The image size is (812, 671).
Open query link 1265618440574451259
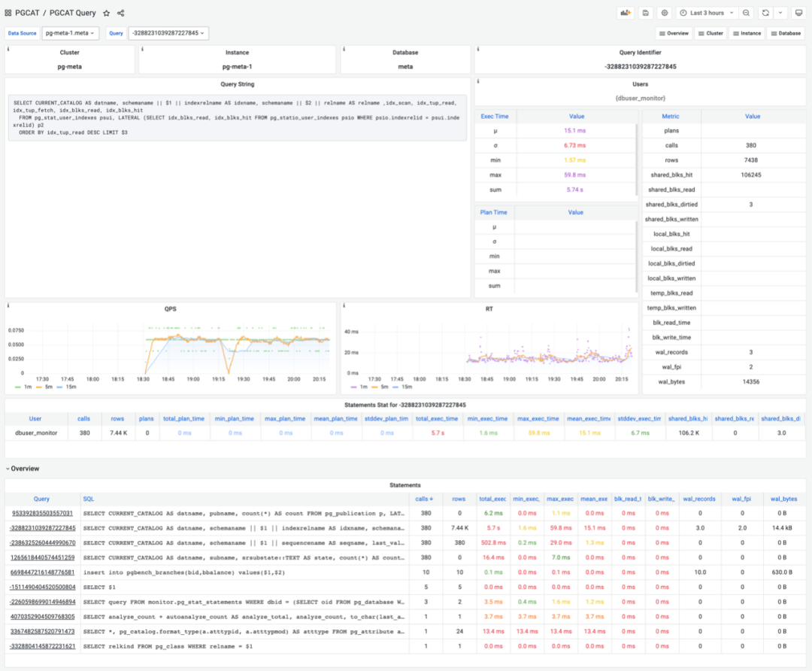tap(42, 557)
